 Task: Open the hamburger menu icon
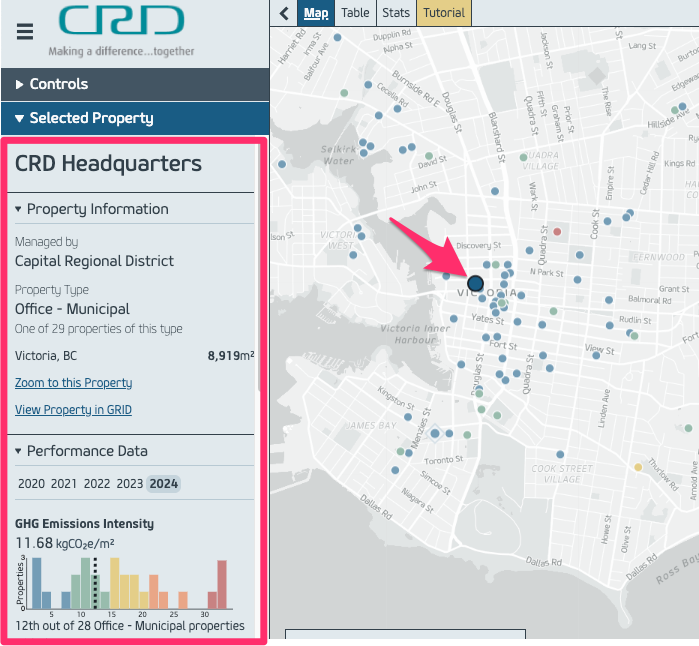click(x=25, y=31)
